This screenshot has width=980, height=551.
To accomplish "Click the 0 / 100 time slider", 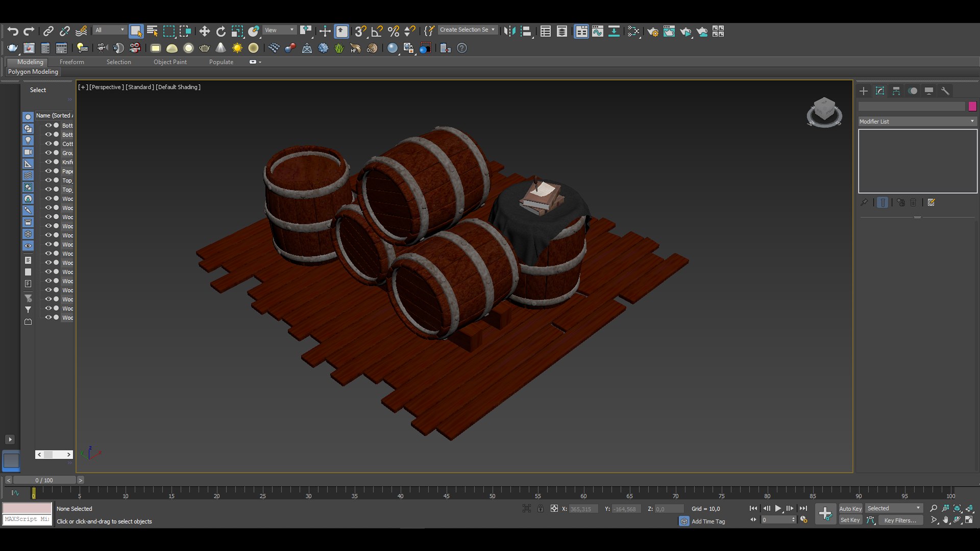I will (44, 480).
